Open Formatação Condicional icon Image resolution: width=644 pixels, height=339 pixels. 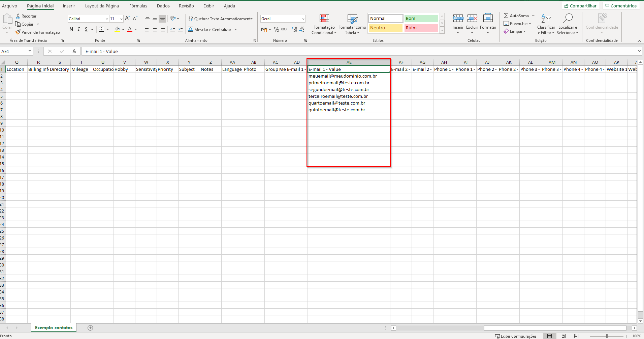(324, 19)
